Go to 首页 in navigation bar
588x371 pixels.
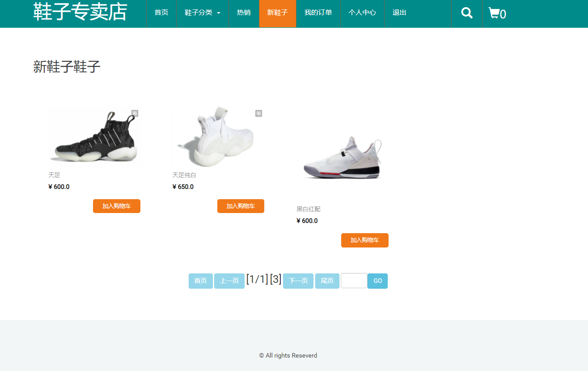161,13
